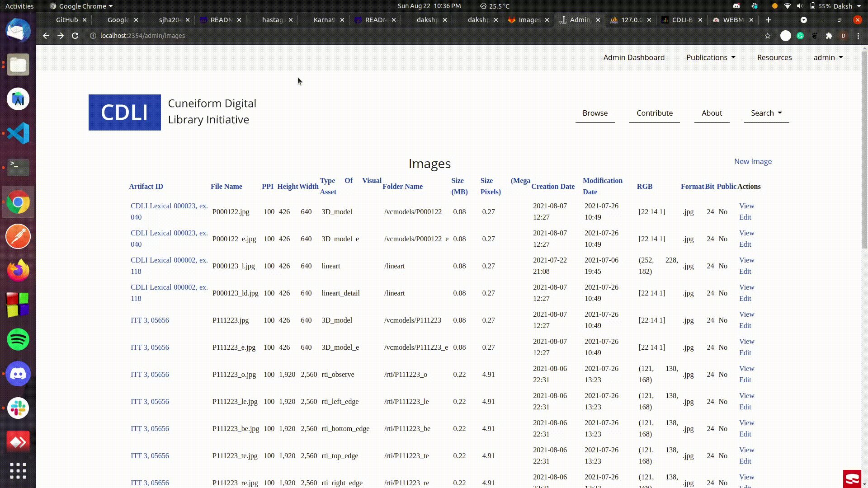This screenshot has height=488, width=868.
Task: Go back with browser back arrow
Action: pyautogui.click(x=46, y=36)
